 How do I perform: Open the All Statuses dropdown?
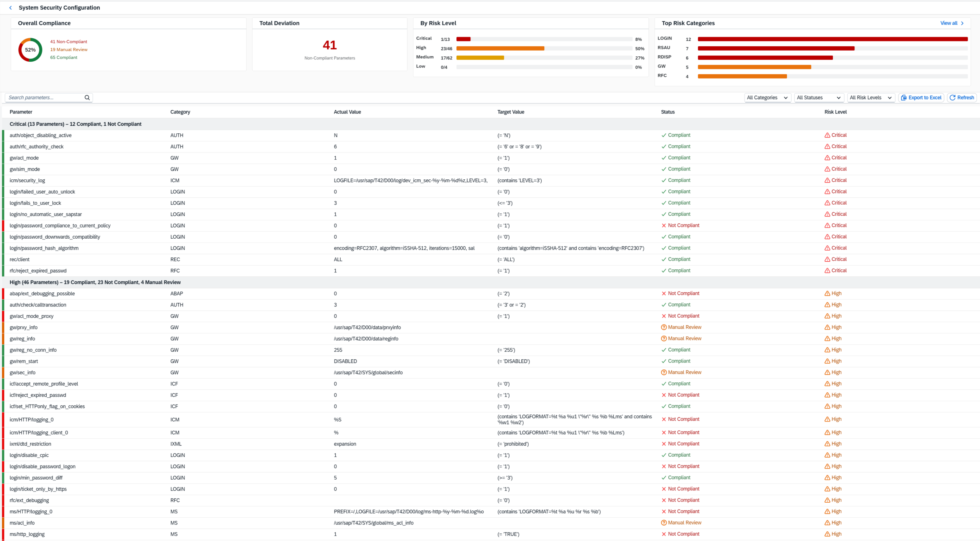click(818, 98)
